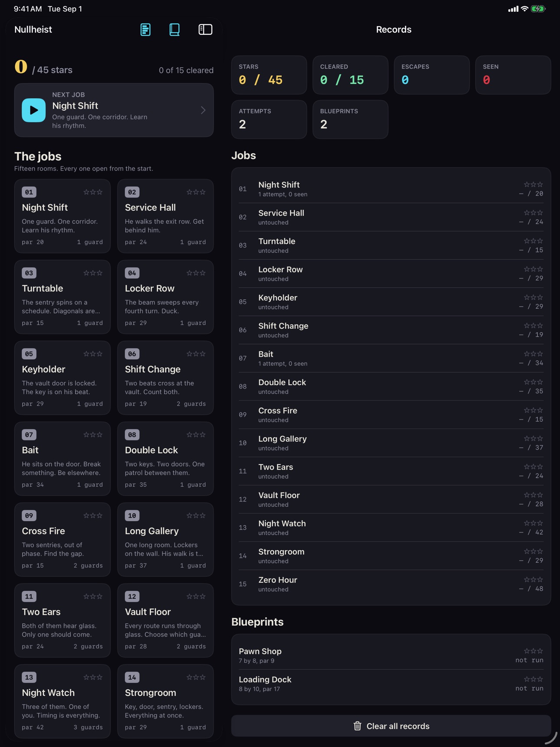Open the Service Hall job card
Viewport: 560px width, 747px height.
point(165,216)
